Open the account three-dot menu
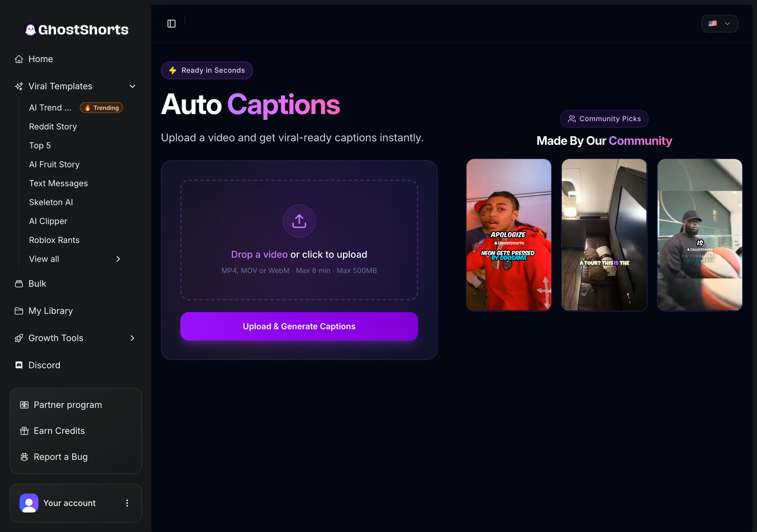 pyautogui.click(x=127, y=503)
